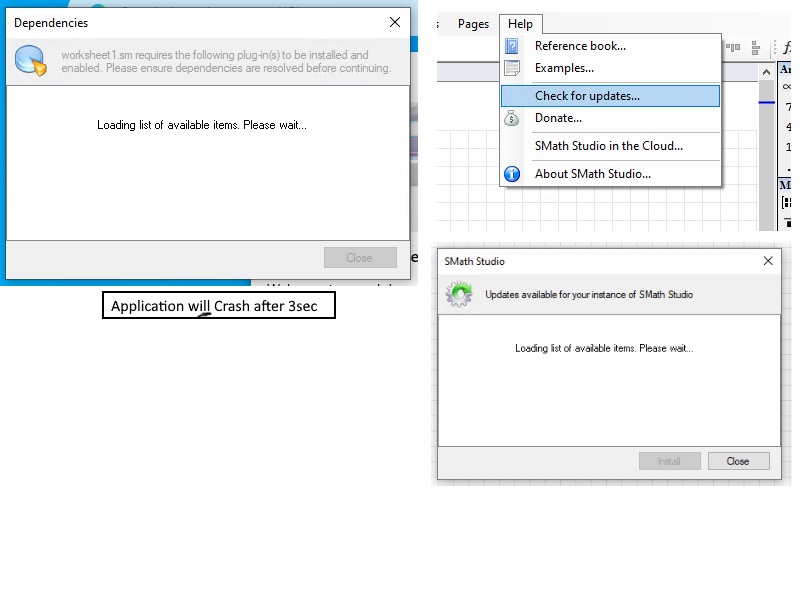Image resolution: width=800 pixels, height=600 pixels.
Task: Choose SMath Studio in the Cloud
Action: 608,146
